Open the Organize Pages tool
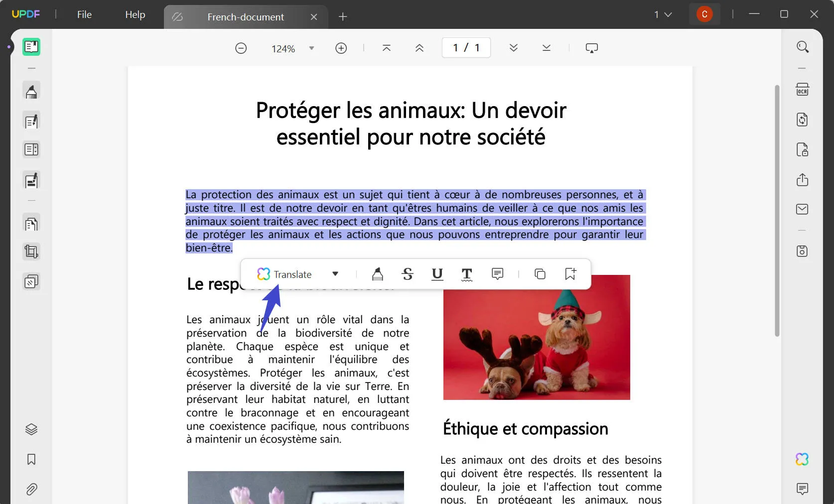834x504 pixels. [31, 224]
